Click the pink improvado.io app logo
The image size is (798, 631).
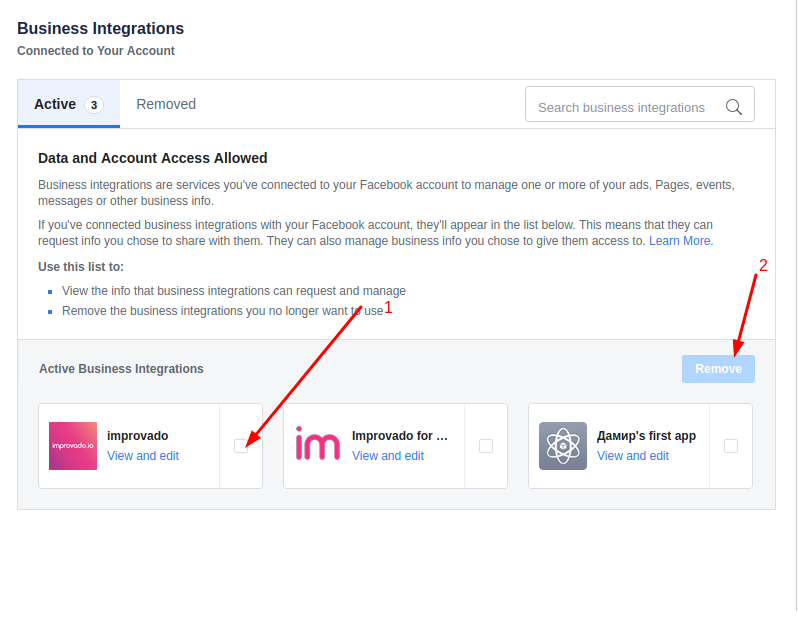tap(73, 446)
